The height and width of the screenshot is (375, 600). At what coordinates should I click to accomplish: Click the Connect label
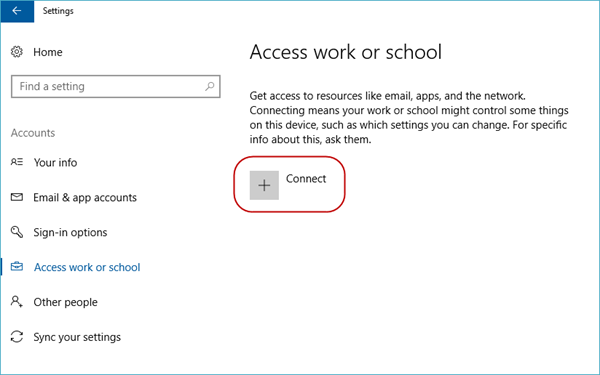(306, 179)
